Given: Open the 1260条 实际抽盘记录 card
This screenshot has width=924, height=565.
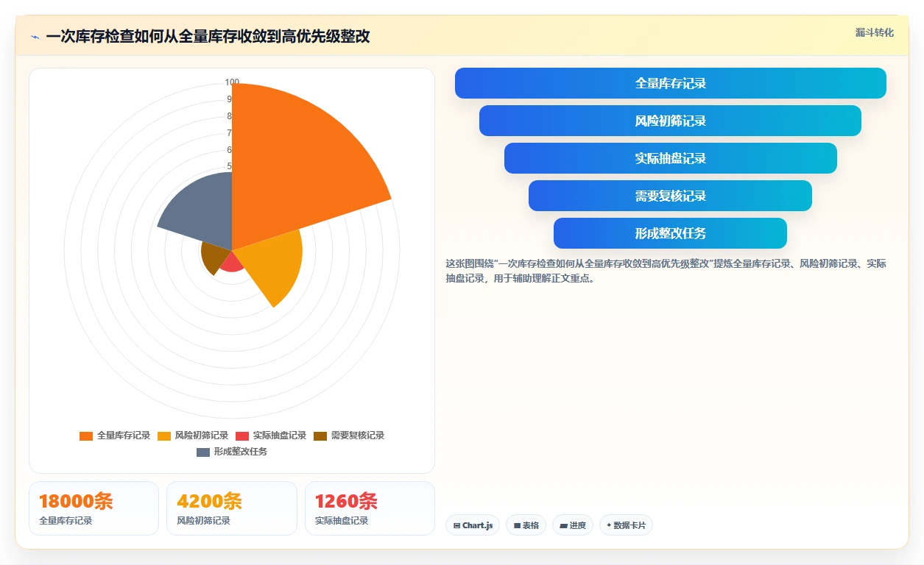Looking at the screenshot, I should point(370,508).
